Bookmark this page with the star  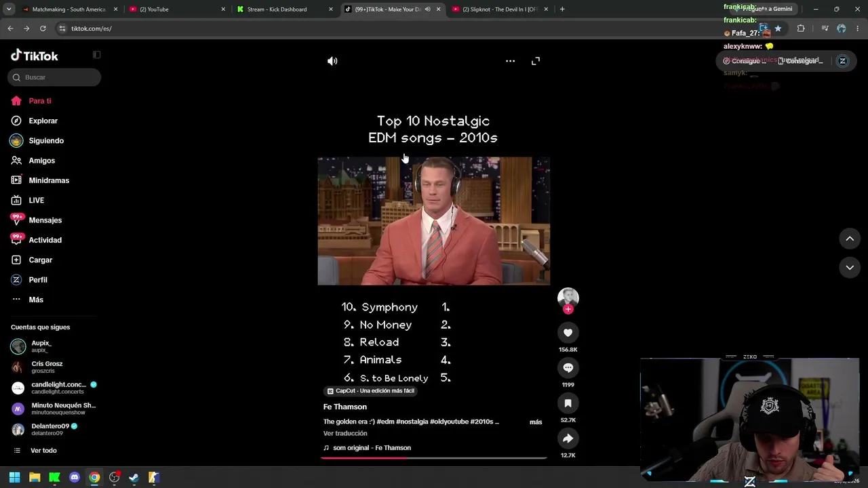coord(778,28)
